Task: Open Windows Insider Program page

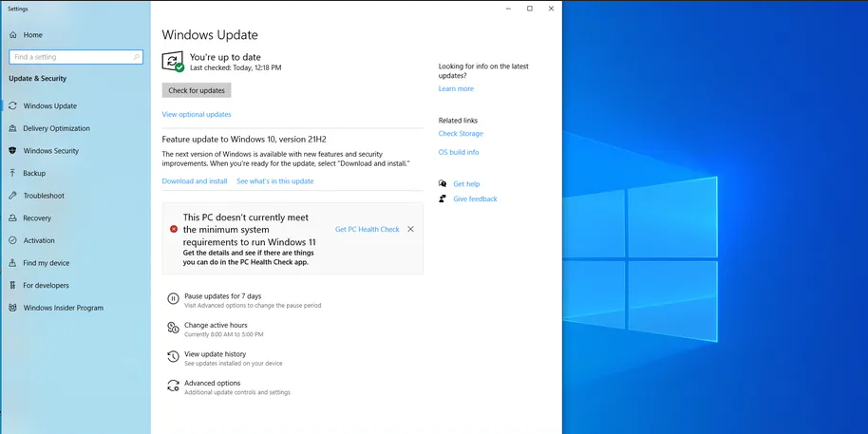Action: coord(63,308)
